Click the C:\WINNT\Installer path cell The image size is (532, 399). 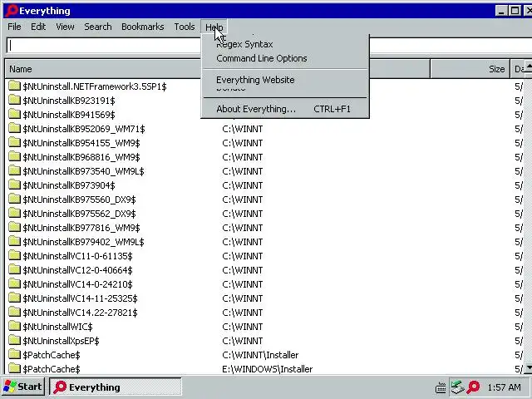[x=260, y=355]
